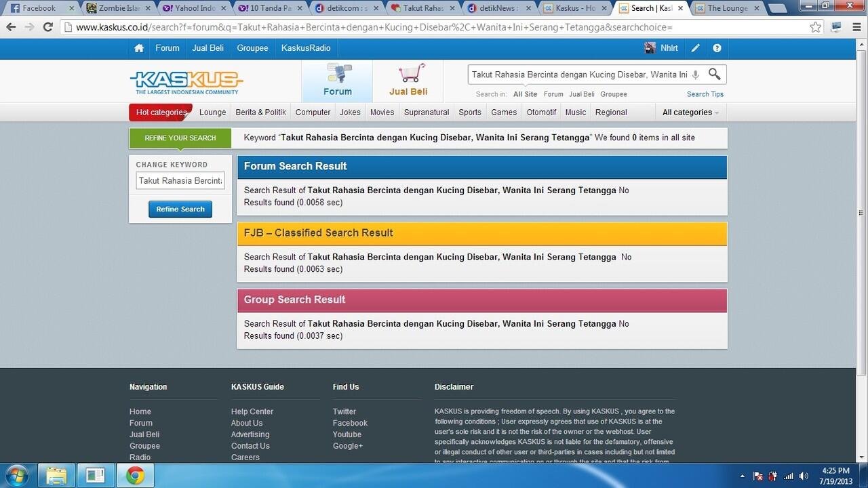Image resolution: width=868 pixels, height=488 pixels.
Task: Click Contact Us footer link
Action: (250, 446)
